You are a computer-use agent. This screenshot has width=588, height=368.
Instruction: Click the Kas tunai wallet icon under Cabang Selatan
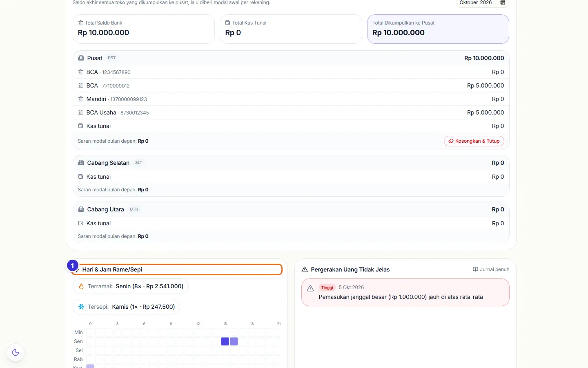tap(80, 177)
